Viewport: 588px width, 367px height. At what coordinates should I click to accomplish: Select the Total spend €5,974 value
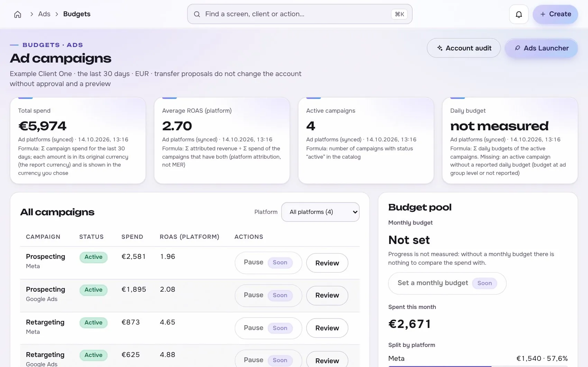point(42,126)
